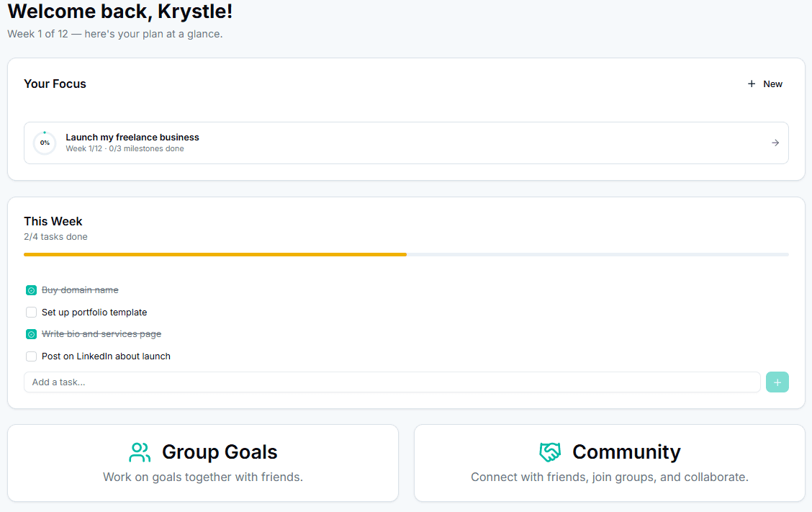This screenshot has width=812, height=512.
Task: Open the Community section
Action: pos(610,462)
